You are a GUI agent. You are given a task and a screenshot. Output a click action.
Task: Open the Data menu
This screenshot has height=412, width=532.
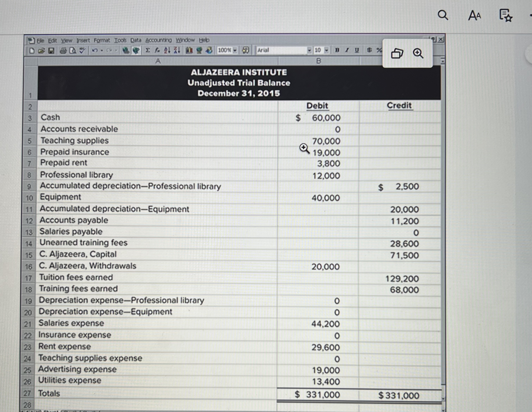point(136,41)
